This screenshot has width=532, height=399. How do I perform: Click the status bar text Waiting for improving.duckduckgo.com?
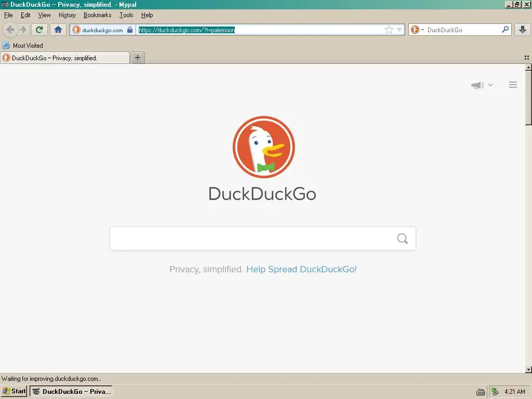click(51, 379)
